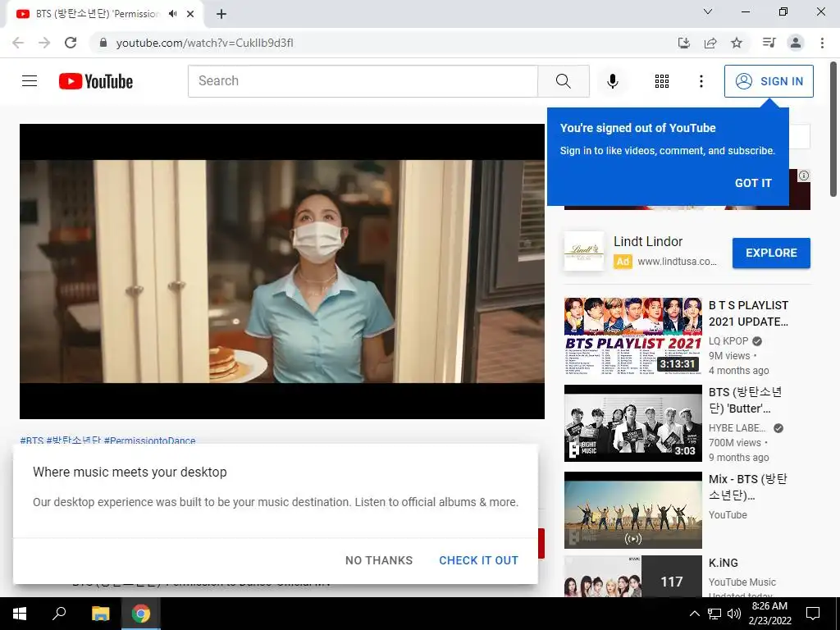840x630 pixels.
Task: Focus the YouTube search field
Action: [x=363, y=81]
